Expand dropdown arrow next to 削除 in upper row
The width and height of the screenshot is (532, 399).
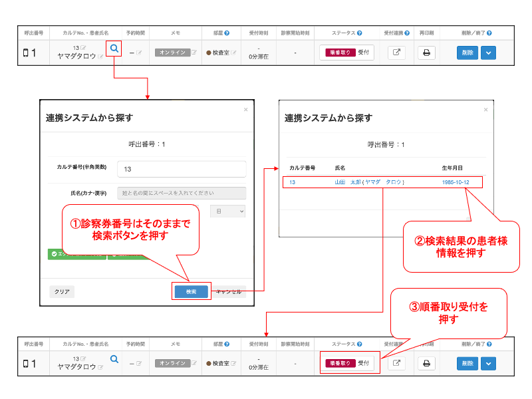click(488, 53)
